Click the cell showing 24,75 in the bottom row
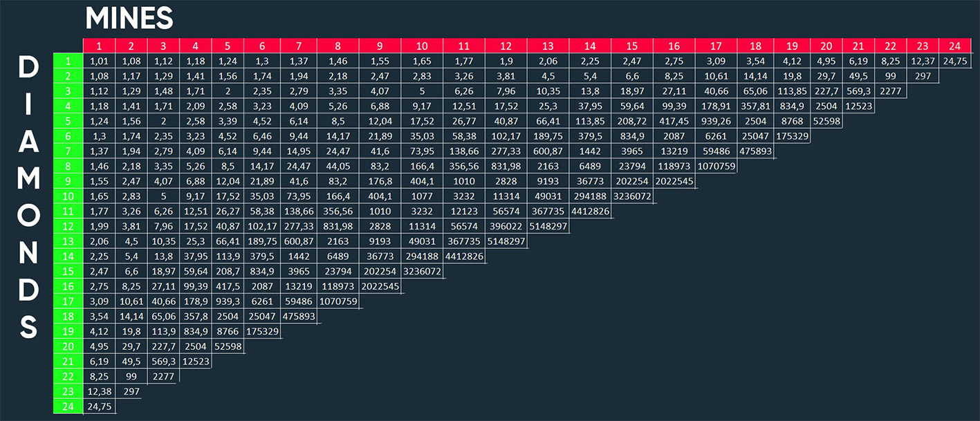980x421 pixels. 98,406
